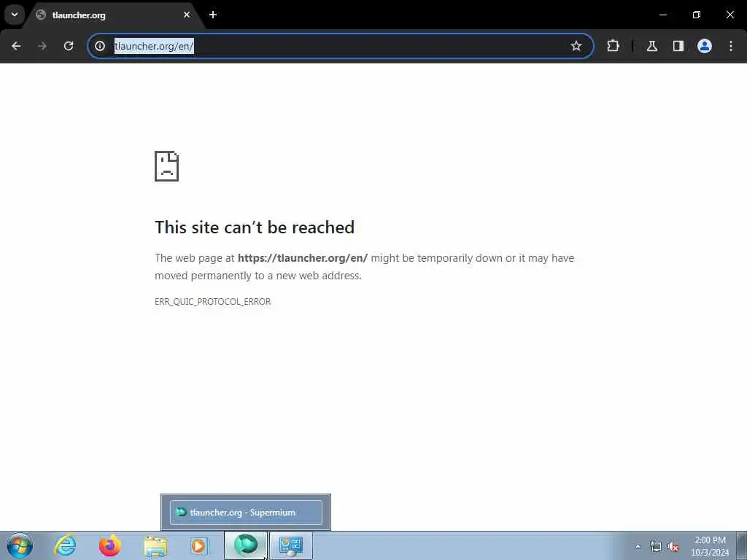This screenshot has height=560, width=747.
Task: Expand the tab search dropdown arrow
Action: (15, 15)
